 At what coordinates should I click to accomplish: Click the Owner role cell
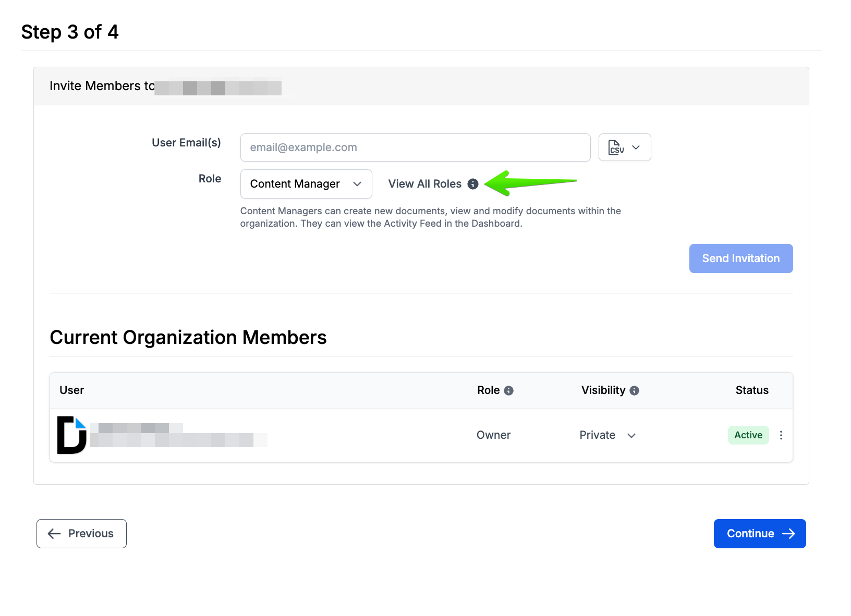(493, 435)
